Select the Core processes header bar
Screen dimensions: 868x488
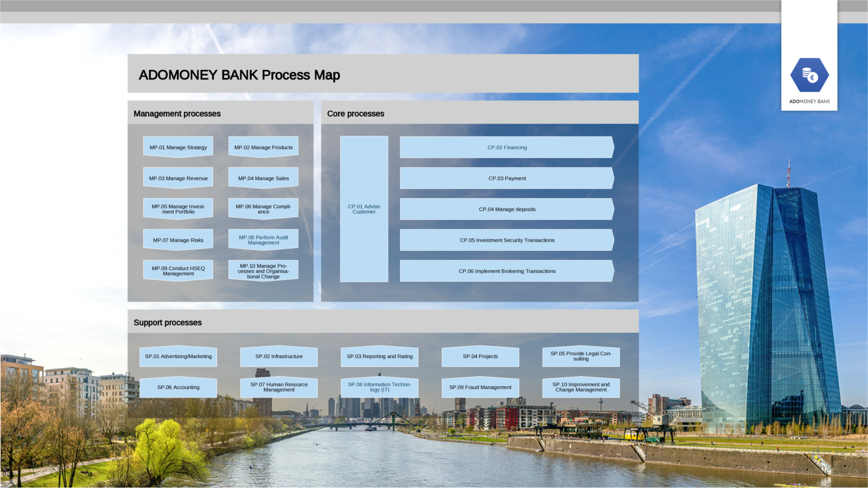point(355,114)
